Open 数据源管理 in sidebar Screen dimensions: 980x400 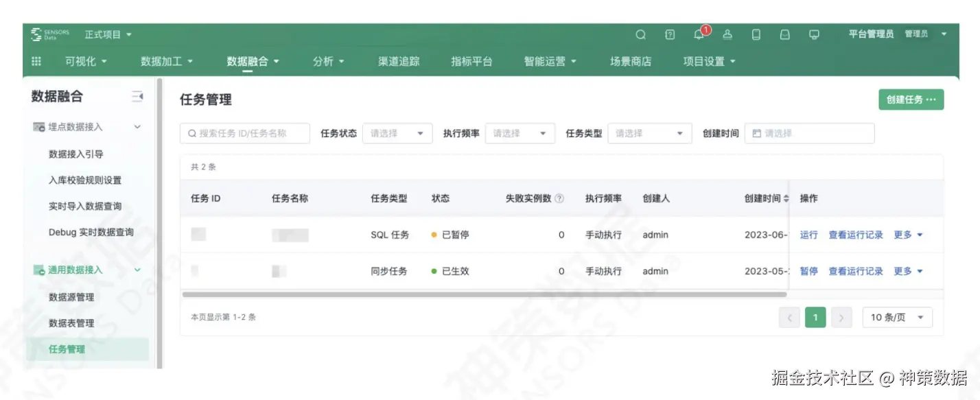pos(71,297)
